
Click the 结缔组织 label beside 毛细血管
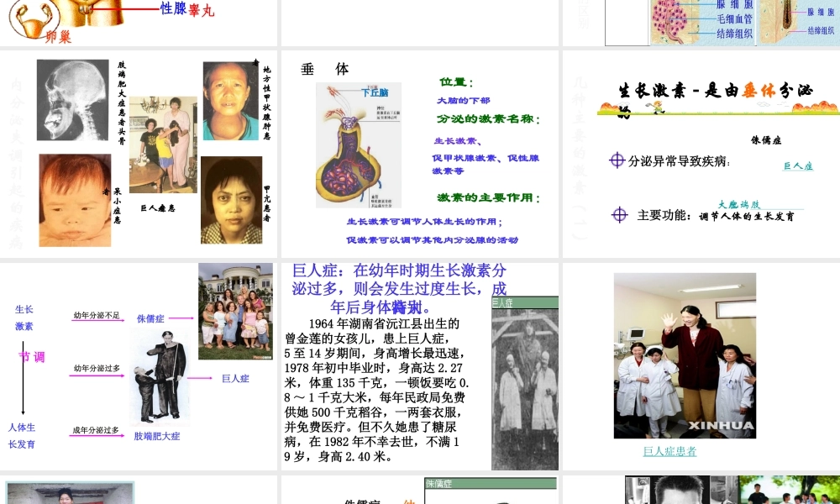pyautogui.click(x=734, y=34)
